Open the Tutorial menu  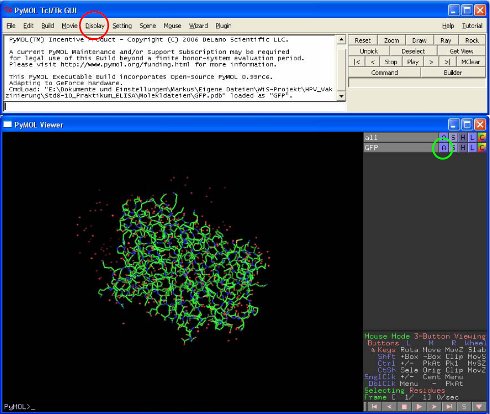pos(472,26)
